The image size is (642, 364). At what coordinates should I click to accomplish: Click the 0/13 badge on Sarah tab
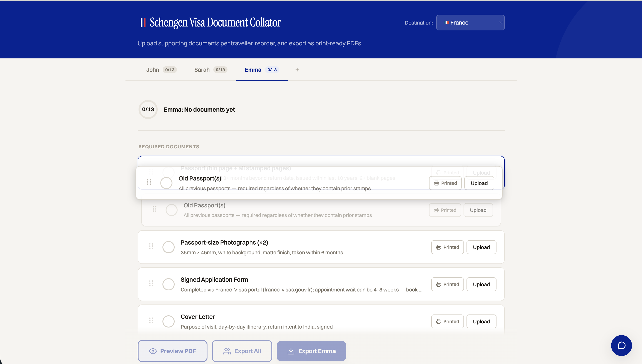click(220, 70)
